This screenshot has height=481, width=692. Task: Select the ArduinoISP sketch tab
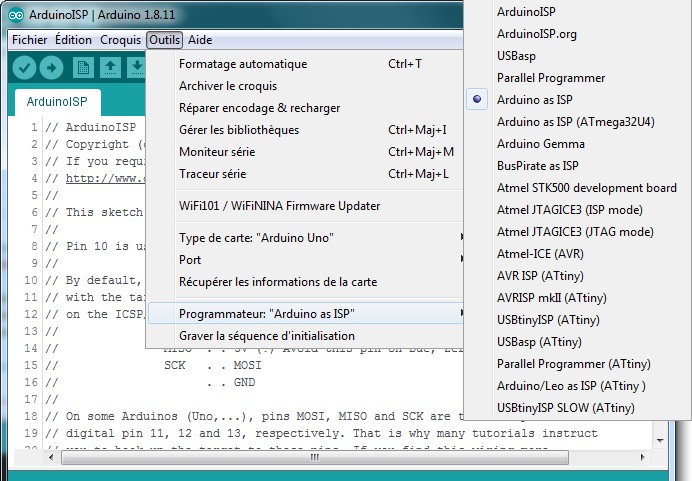pos(57,102)
